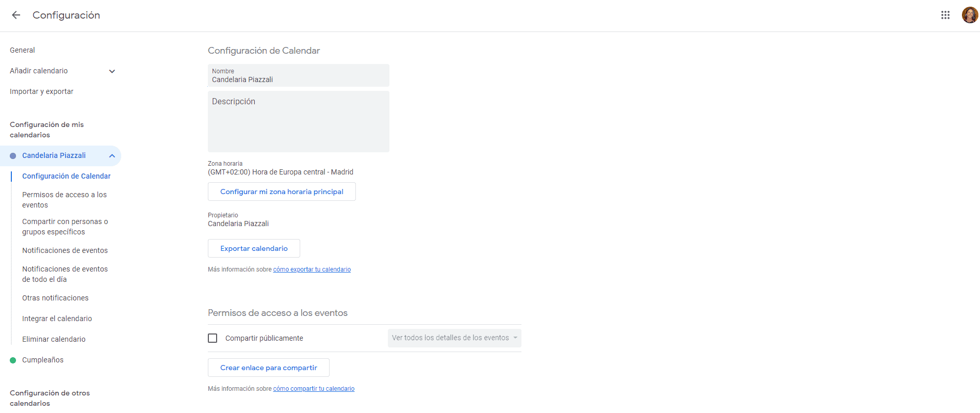Viewport: 980px width, 413px height.
Task: Edit the Nombre field
Action: click(x=299, y=75)
